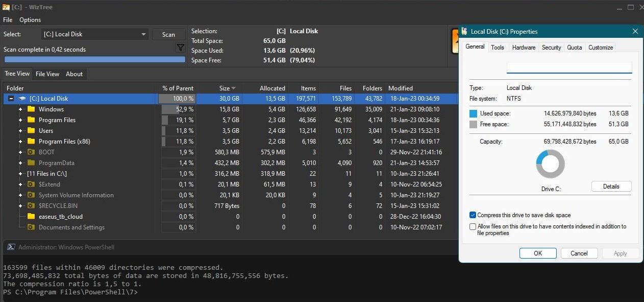Image resolution: width=644 pixels, height=302 pixels.
Task: Open the Tools tab in Properties
Action: pyautogui.click(x=498, y=48)
